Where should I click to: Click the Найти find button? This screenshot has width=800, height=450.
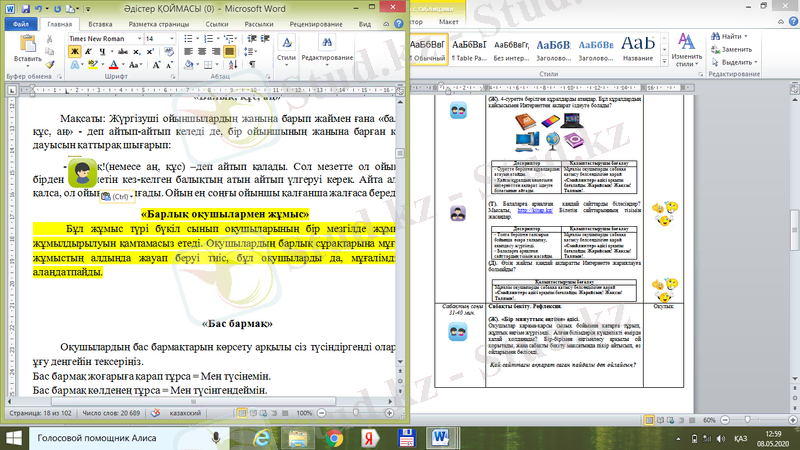733,37
